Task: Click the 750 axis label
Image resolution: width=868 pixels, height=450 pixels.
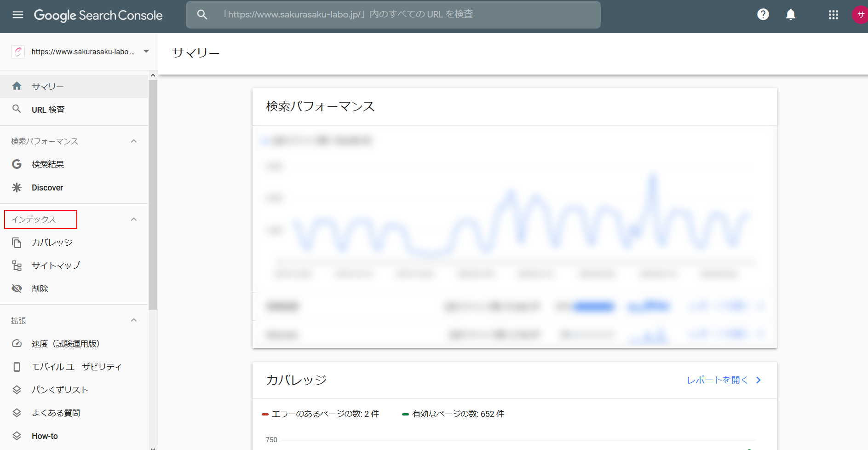Action: coord(271,440)
